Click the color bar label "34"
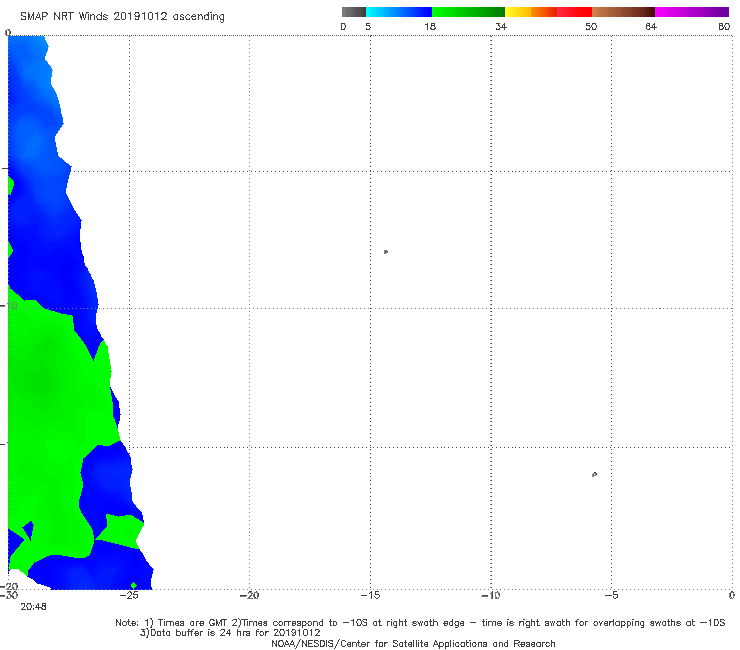Viewport: 740px width, 650px height. 501,26
